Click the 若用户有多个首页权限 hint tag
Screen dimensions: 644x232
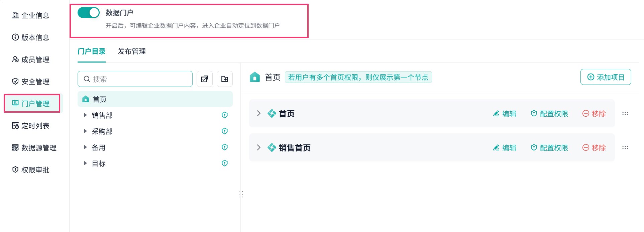click(x=358, y=77)
